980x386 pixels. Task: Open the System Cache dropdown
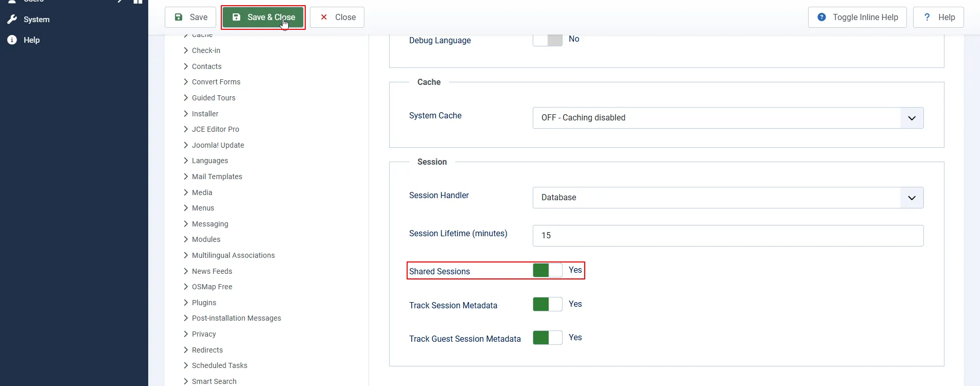pos(728,118)
